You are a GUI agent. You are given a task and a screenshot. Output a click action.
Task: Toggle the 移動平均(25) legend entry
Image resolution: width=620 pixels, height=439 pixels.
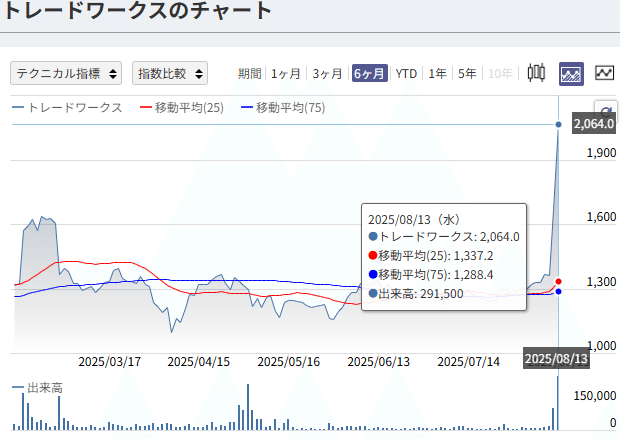click(x=182, y=108)
